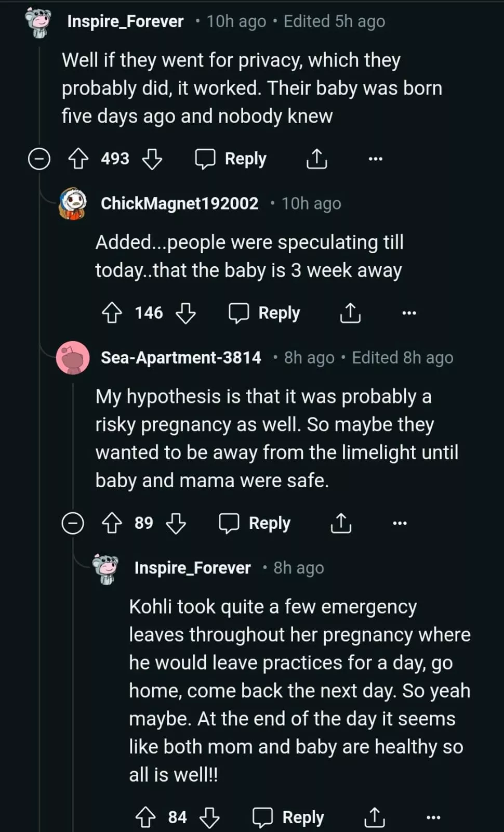Screen dimensions: 504x832
Task: View Sea-Apartment-3814's pink avatar
Action: (x=73, y=358)
